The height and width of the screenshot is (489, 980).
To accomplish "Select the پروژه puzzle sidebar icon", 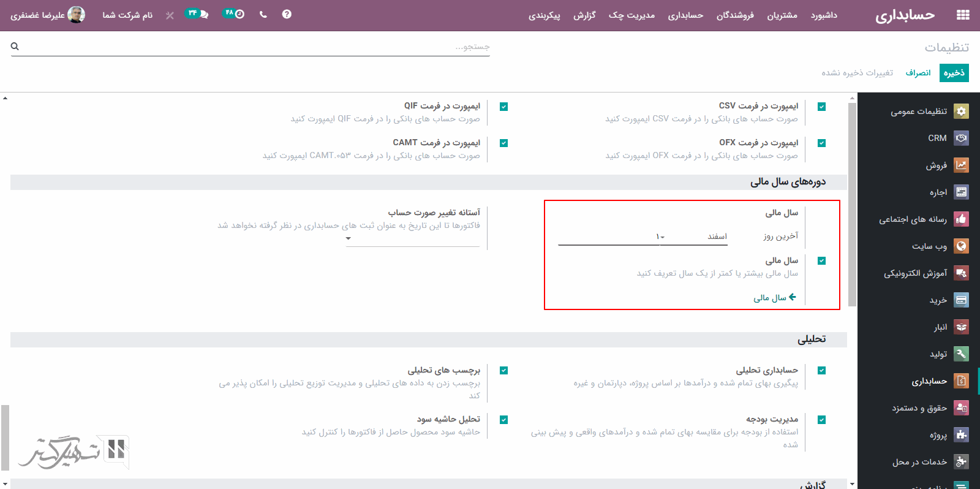I will (x=962, y=434).
